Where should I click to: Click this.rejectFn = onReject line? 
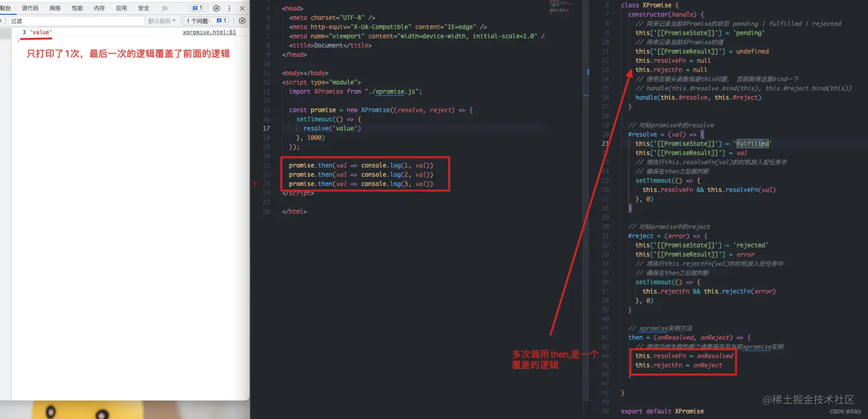679,365
